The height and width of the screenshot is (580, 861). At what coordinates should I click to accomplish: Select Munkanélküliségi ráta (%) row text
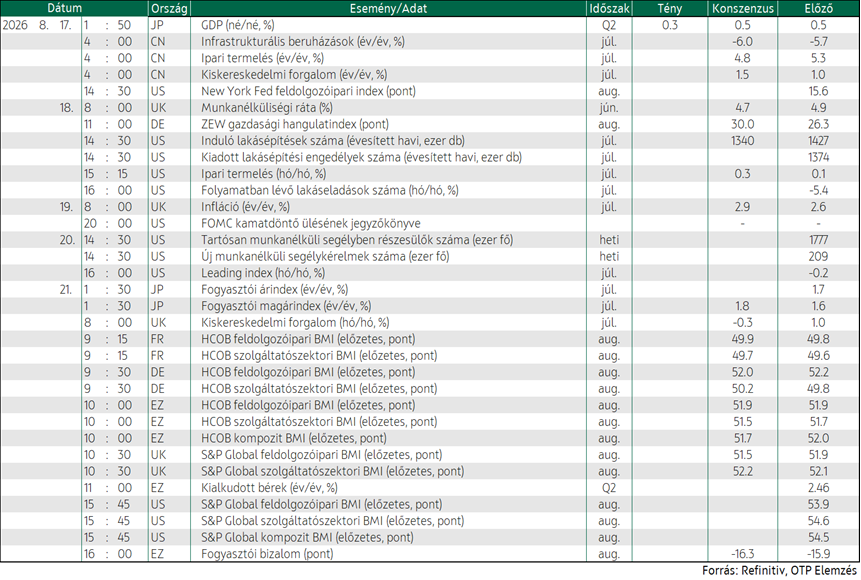[267, 108]
